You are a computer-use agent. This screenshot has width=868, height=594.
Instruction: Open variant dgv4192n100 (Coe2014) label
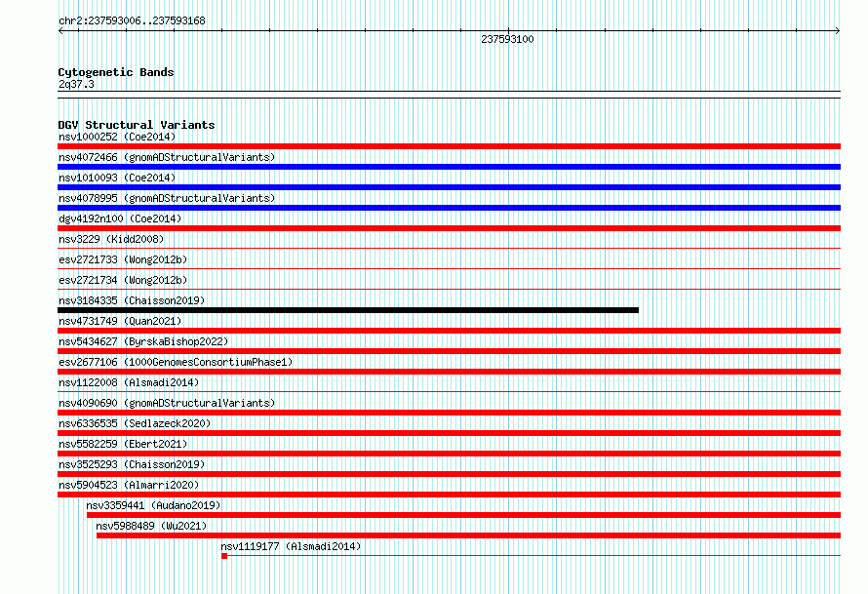[x=120, y=218]
